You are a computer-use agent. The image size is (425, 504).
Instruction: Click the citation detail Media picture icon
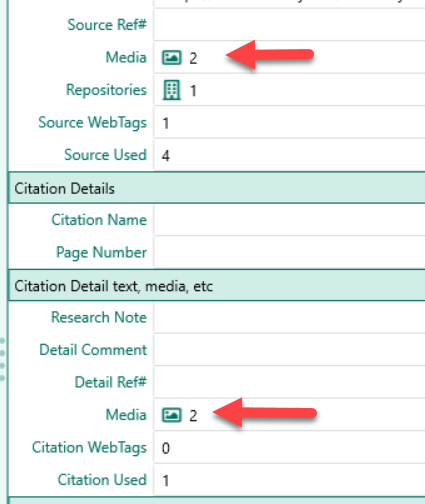[x=172, y=415]
